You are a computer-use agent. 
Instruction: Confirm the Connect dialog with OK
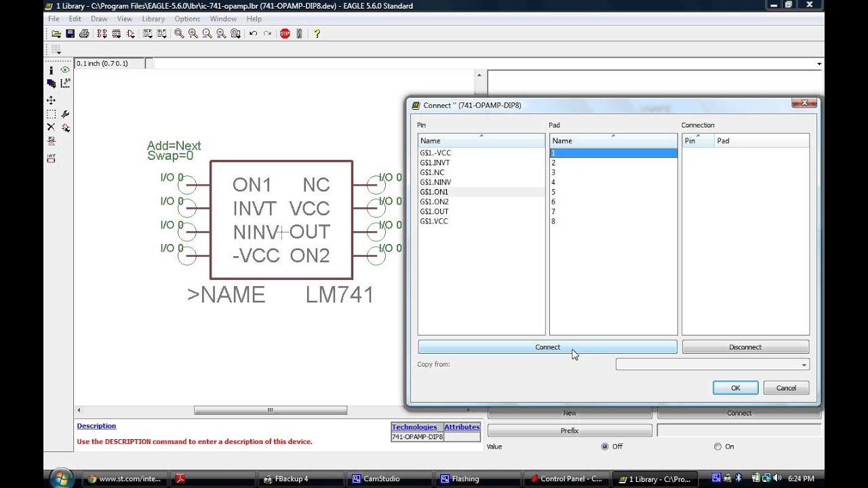(x=736, y=388)
